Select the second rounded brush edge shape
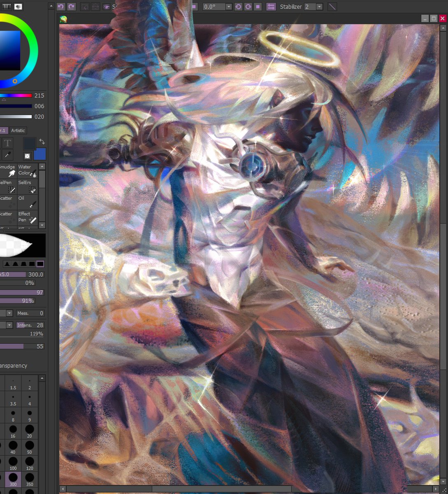 point(15,264)
